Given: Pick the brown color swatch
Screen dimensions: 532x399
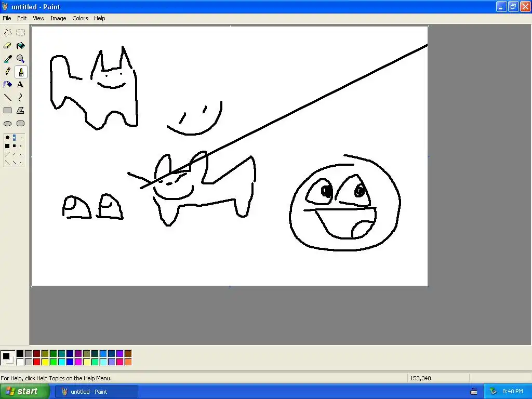Looking at the screenshot, I should (128, 354).
